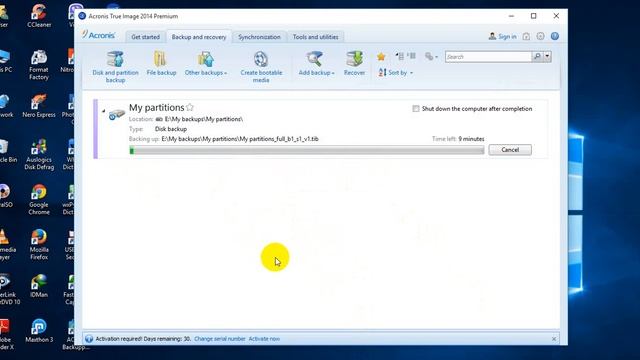Click the Disk backup type value
Viewport: 640px width, 360px height.
point(171,129)
